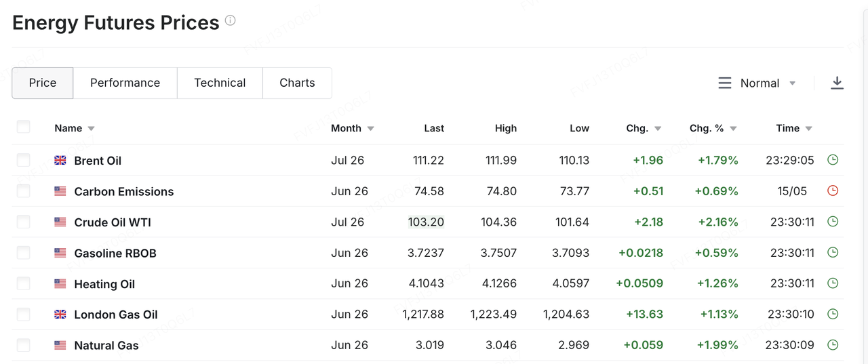This screenshot has width=868, height=364.
Task: Switch to the Technical tab
Action: point(220,83)
